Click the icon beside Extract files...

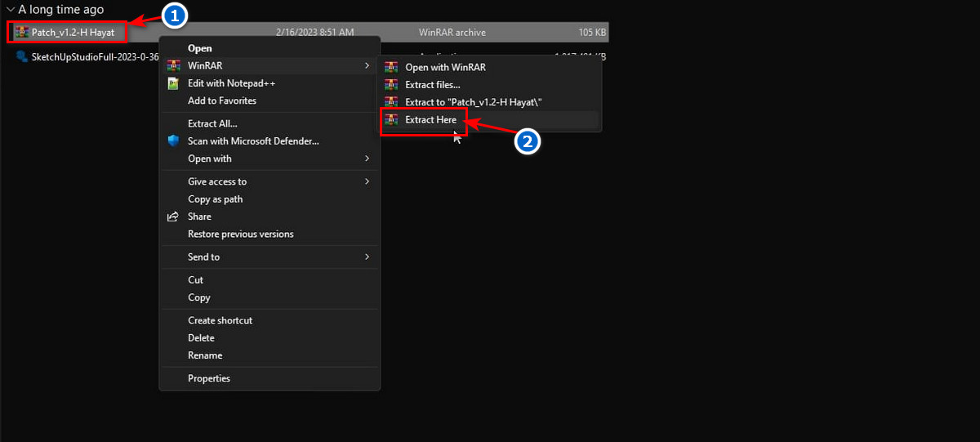click(x=391, y=84)
